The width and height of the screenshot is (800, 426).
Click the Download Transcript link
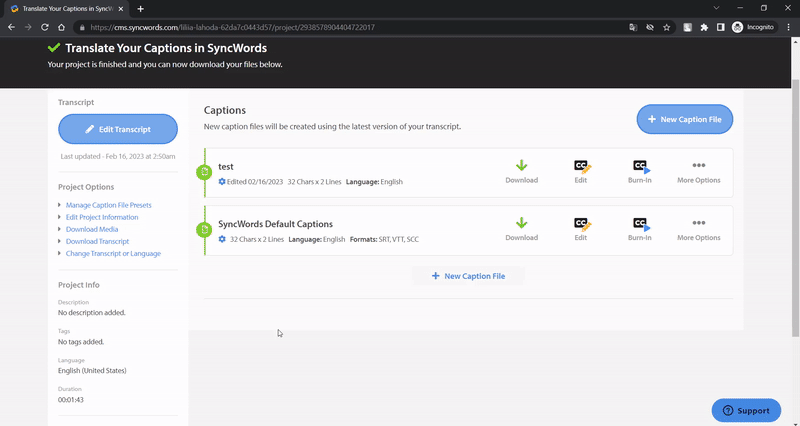(x=97, y=241)
